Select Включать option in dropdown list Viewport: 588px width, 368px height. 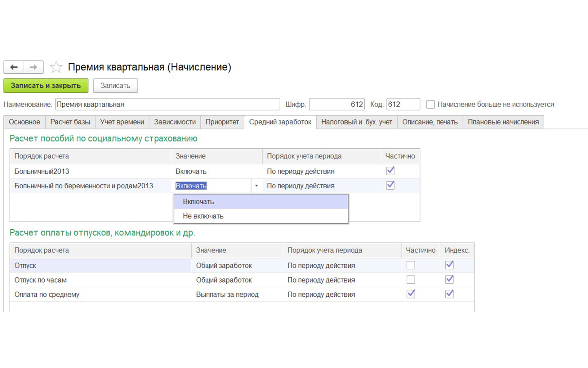point(198,202)
